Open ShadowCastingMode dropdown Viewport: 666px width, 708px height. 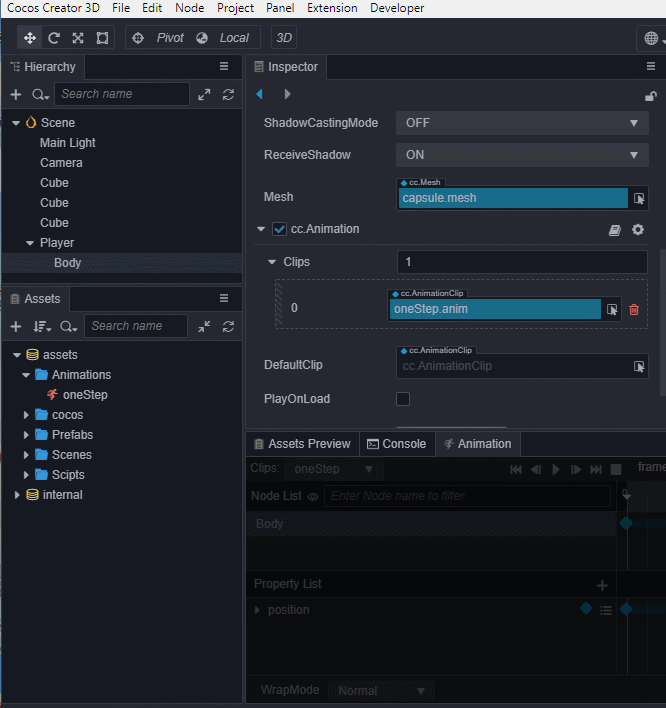tap(522, 123)
